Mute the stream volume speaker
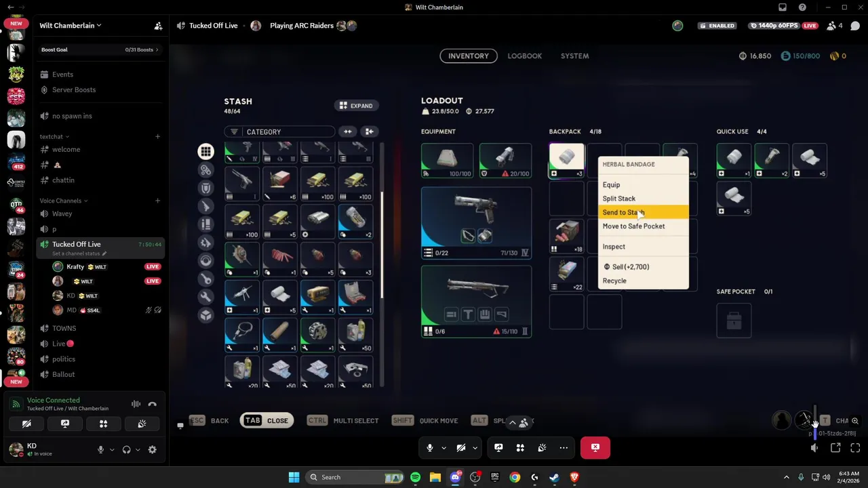The image size is (868, 488). click(x=814, y=447)
